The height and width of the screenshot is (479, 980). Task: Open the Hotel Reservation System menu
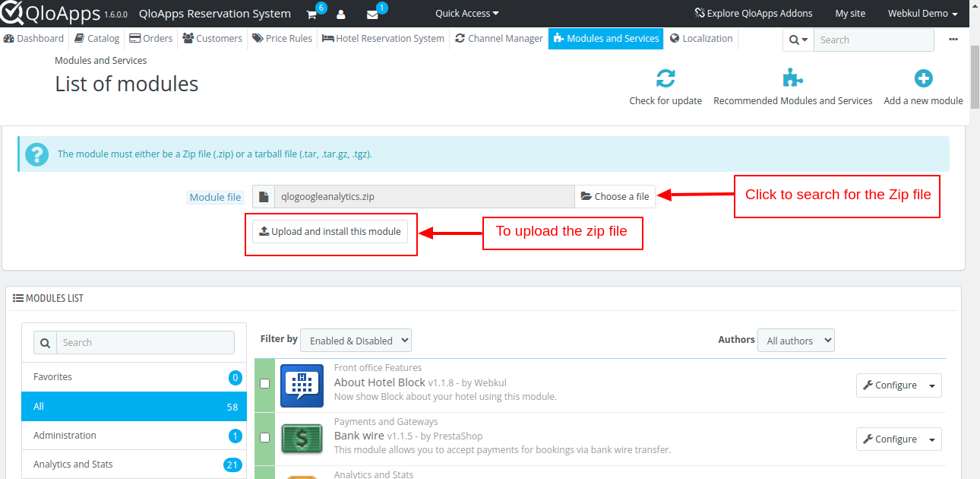tap(384, 38)
